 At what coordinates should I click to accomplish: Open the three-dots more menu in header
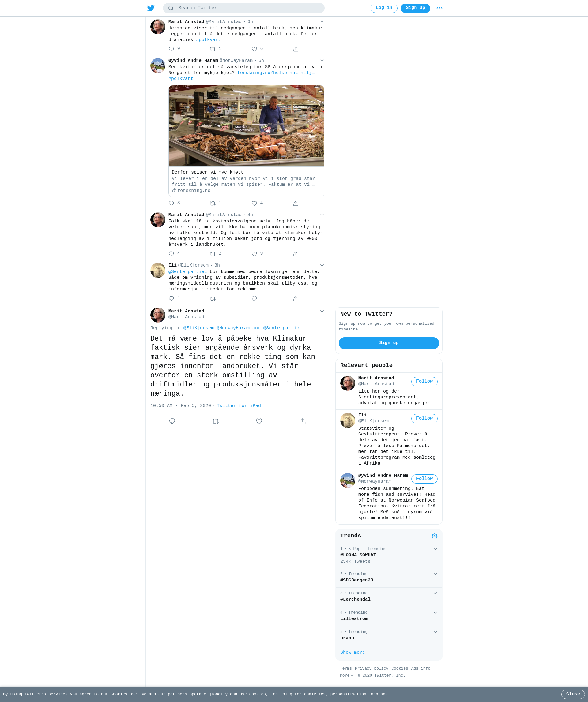tap(439, 8)
